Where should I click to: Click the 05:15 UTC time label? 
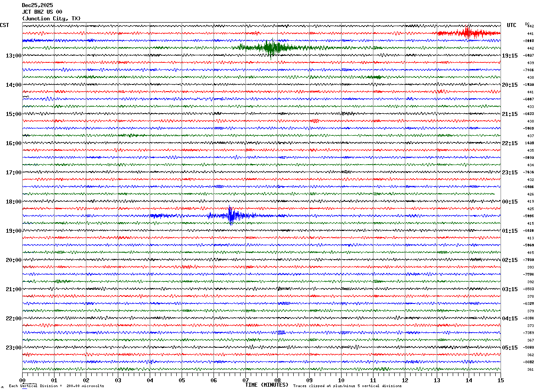pos(509,348)
